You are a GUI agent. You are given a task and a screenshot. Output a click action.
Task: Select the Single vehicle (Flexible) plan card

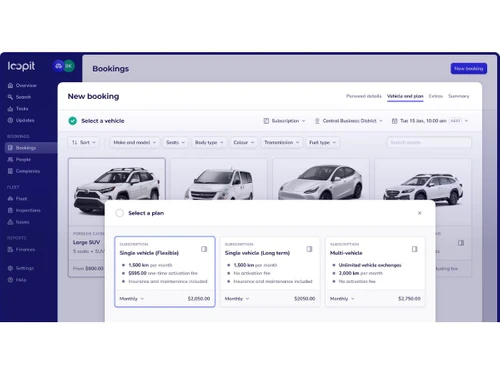[165, 271]
